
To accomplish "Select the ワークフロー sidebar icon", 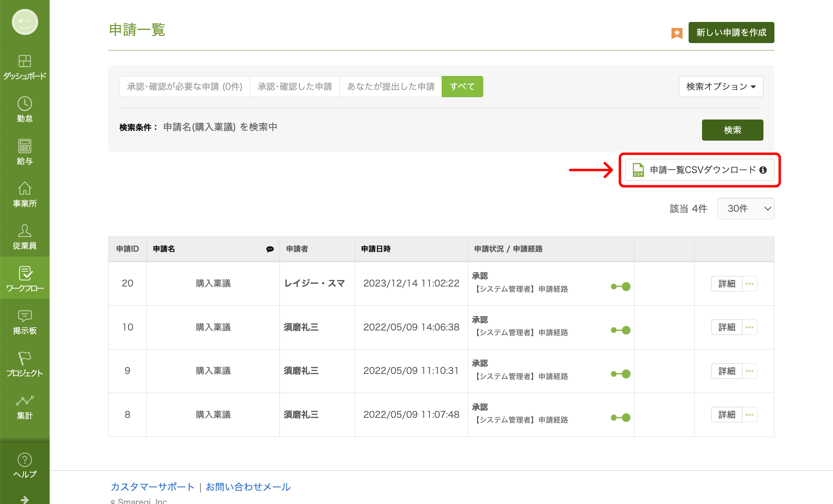I will click(25, 273).
